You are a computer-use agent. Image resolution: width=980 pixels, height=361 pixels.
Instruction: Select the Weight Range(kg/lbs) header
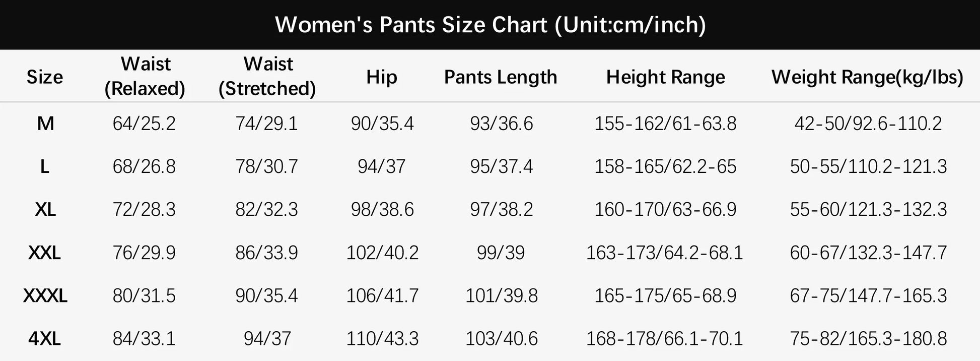(867, 77)
